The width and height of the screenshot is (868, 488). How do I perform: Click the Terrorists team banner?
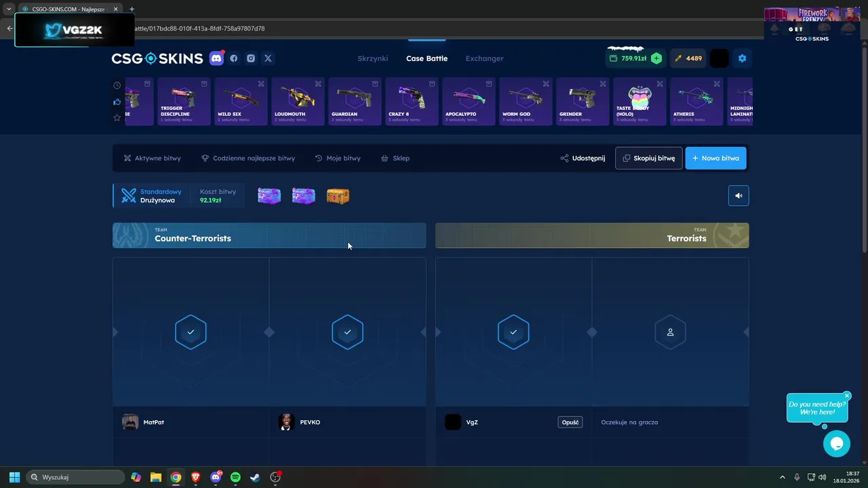(x=592, y=235)
